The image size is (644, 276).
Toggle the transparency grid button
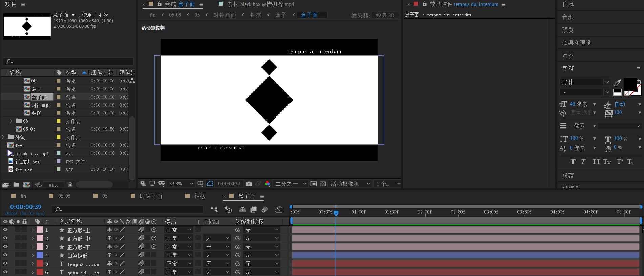tap(323, 184)
